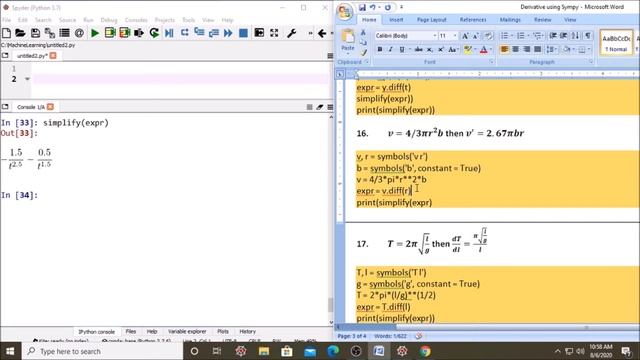Stop debugging with the blue square icon
Screen dimensions: 640x360
243,33
